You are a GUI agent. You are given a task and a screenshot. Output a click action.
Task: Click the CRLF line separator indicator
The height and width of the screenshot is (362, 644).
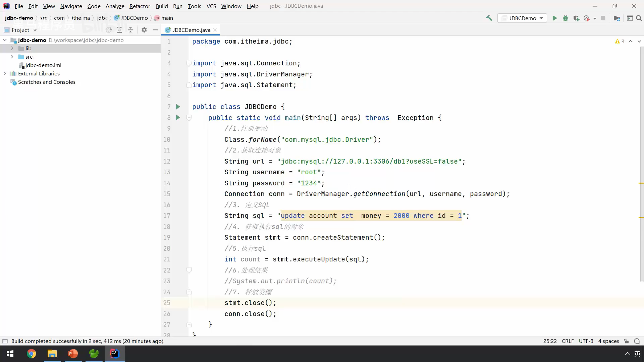pyautogui.click(x=568, y=341)
